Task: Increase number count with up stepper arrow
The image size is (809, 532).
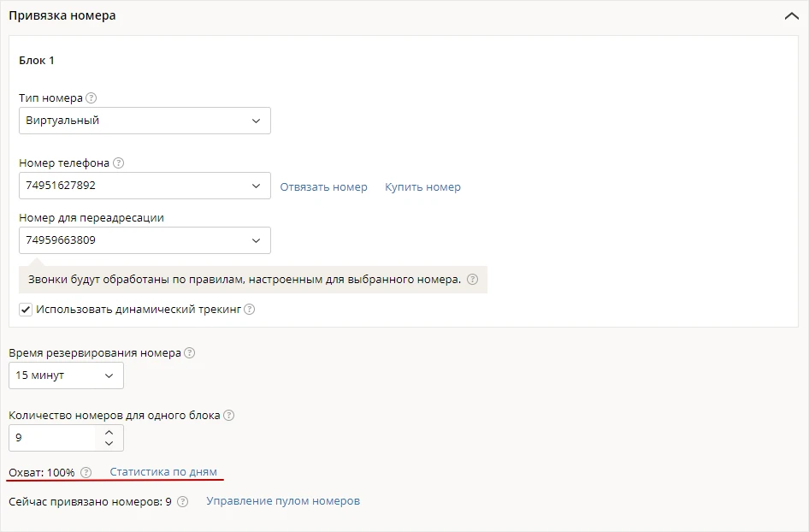Action: coord(109,433)
